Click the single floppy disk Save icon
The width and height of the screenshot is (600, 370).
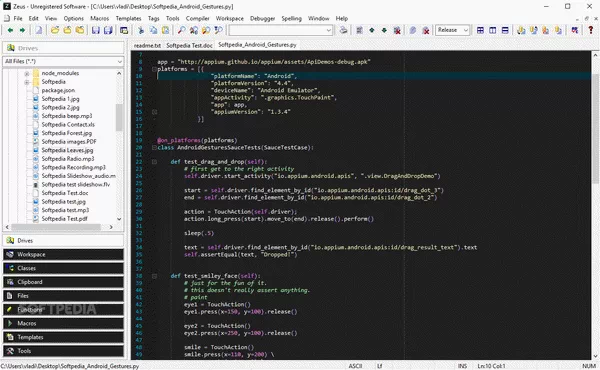tap(96, 30)
